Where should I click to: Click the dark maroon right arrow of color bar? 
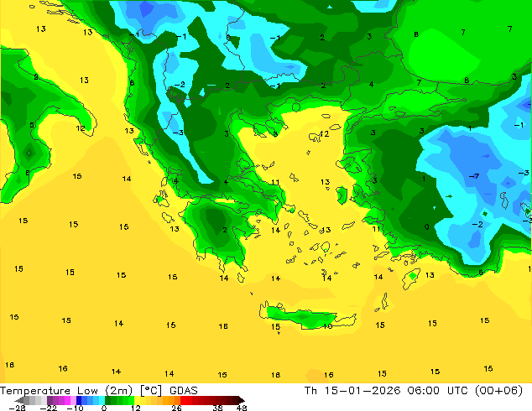pyautogui.click(x=241, y=400)
